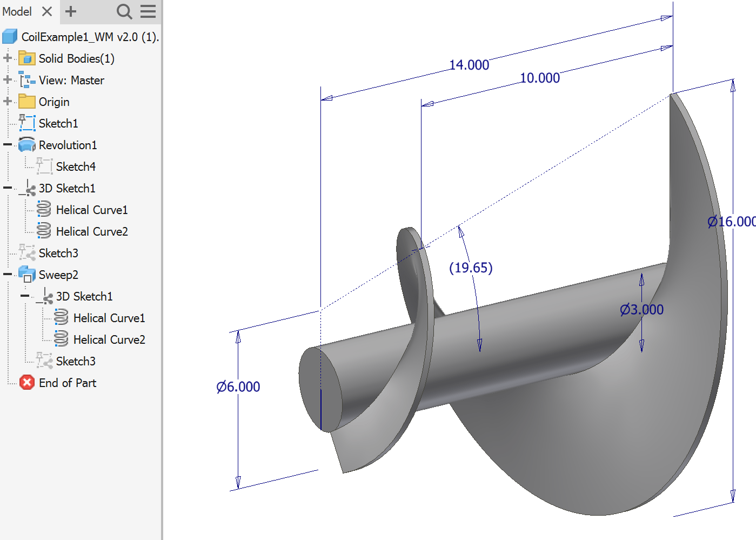The height and width of the screenshot is (540, 756).
Task: Click the Sketch4 icon under Revolution1
Action: click(x=45, y=166)
